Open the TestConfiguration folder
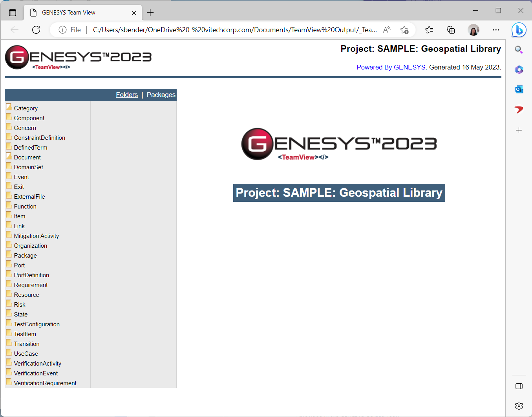Screen dimensions: 532x417 [33, 324]
